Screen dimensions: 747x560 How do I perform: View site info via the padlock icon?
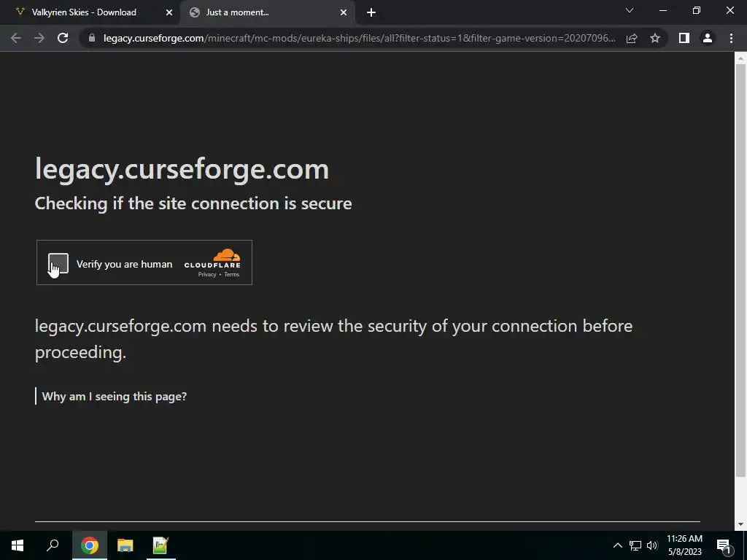point(92,38)
